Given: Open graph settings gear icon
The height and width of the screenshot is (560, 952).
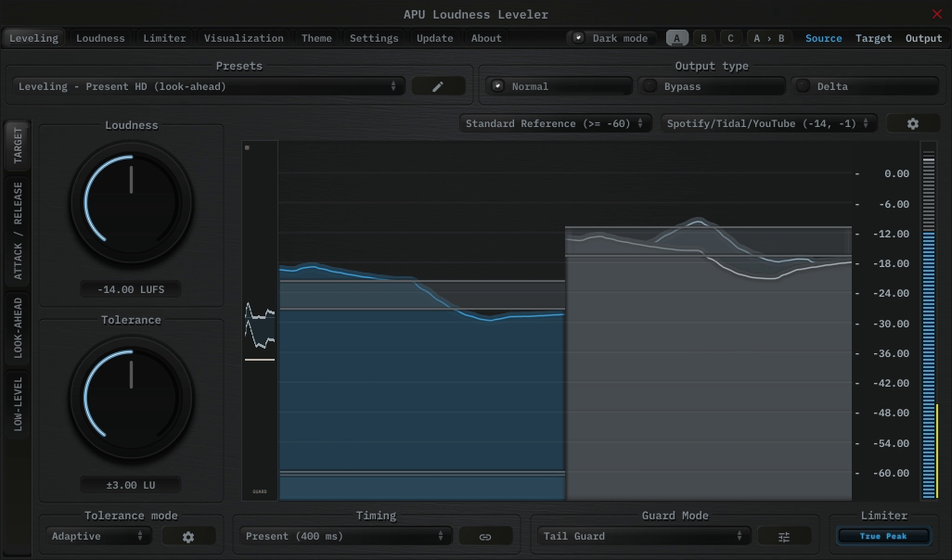Looking at the screenshot, I should (x=912, y=123).
